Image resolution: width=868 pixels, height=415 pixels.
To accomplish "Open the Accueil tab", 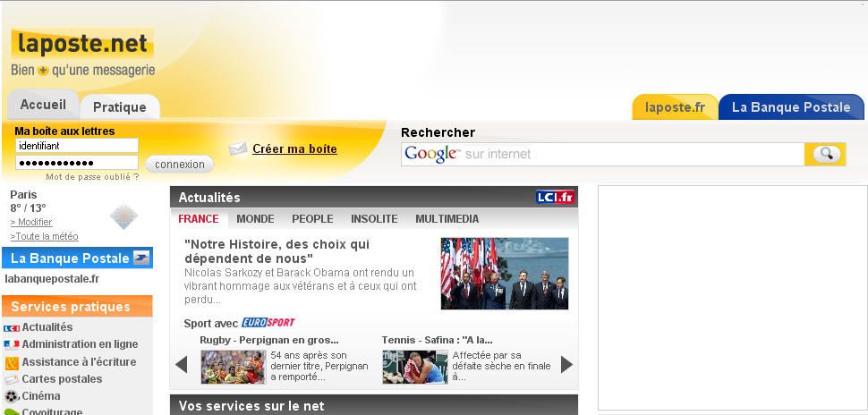I will 43,105.
